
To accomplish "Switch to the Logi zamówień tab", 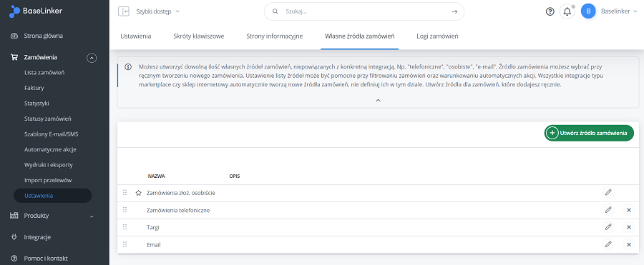I will click(x=437, y=36).
